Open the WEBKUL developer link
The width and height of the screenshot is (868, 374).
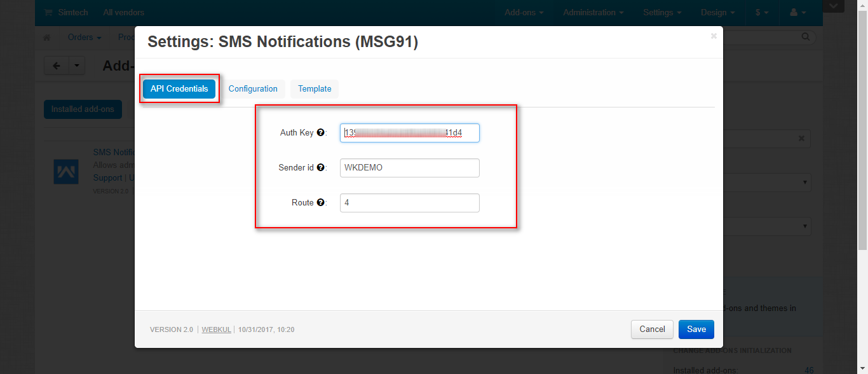coord(217,329)
